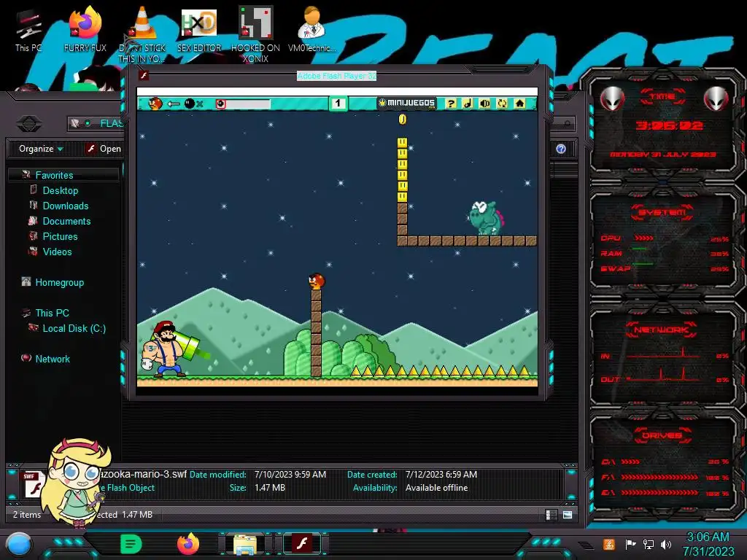Click the Size value 1.47 MB
This screenshot has height=560, width=747.
click(270, 488)
